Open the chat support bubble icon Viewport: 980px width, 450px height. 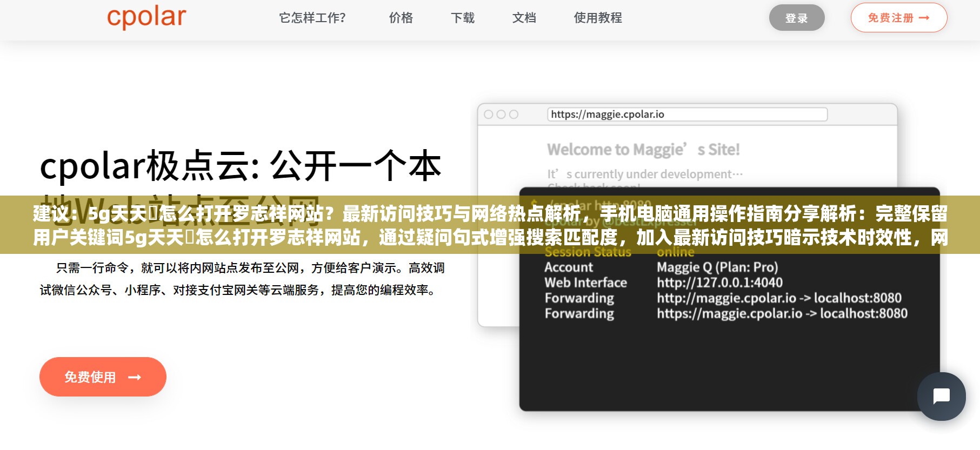tap(941, 396)
